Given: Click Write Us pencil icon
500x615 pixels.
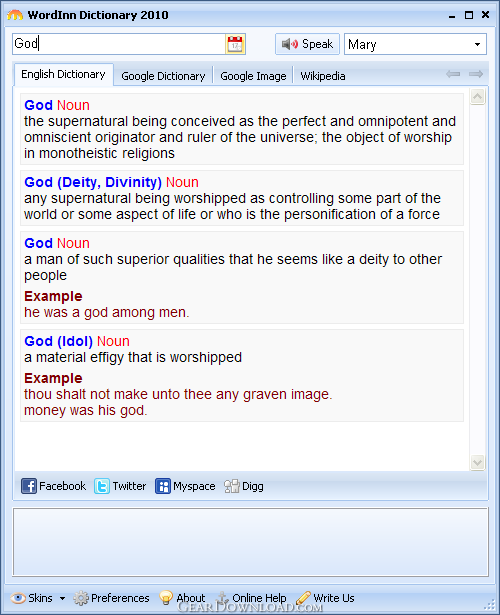Looking at the screenshot, I should 303,598.
